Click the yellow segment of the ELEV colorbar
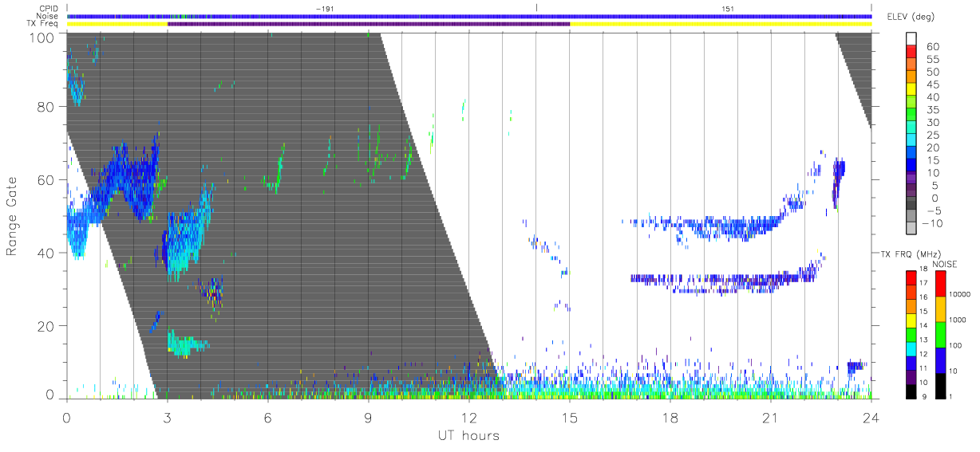 [x=911, y=90]
